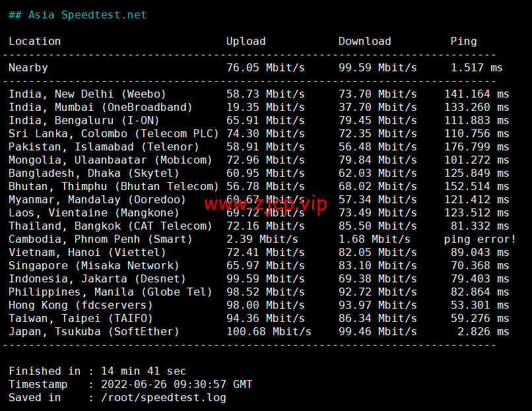Click the 'ping error!' value for Cambodia

[x=480, y=239]
